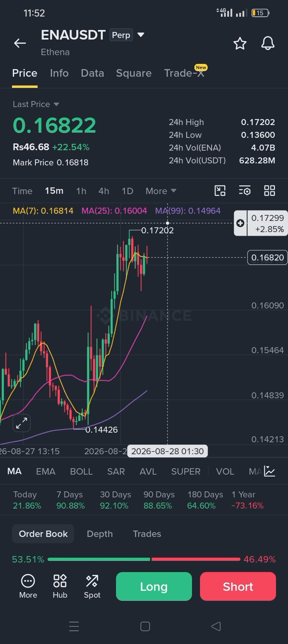Switch to the Square tab
The width and height of the screenshot is (288, 644).
pyautogui.click(x=134, y=73)
